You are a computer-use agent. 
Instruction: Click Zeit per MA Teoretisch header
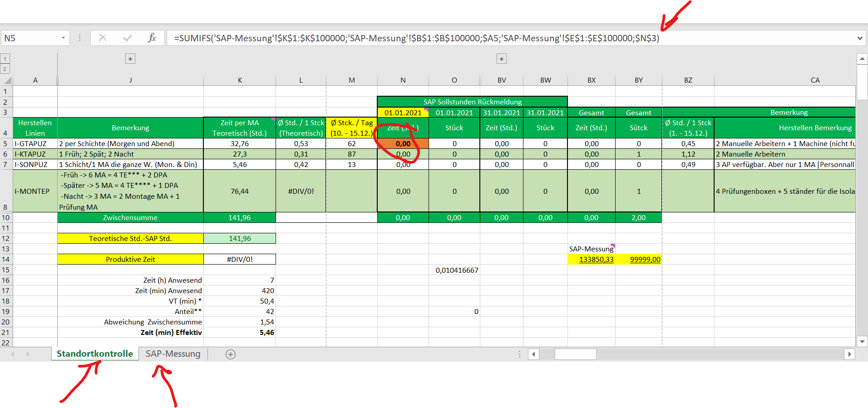pos(240,128)
